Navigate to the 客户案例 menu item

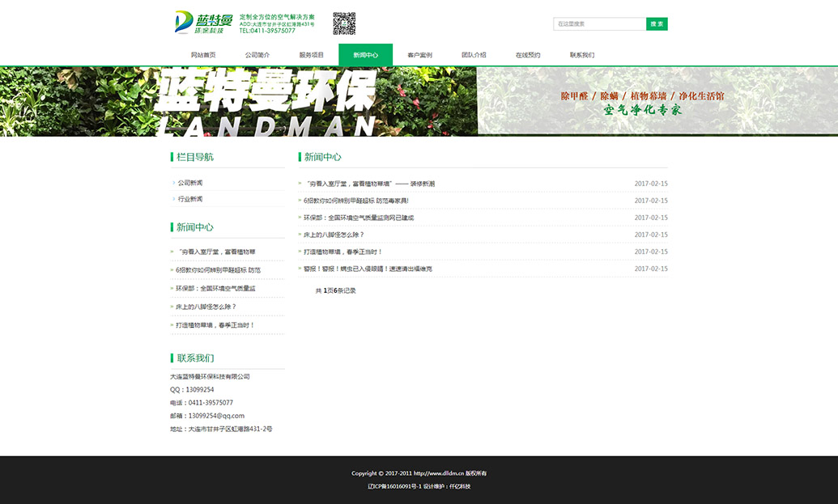pyautogui.click(x=419, y=55)
